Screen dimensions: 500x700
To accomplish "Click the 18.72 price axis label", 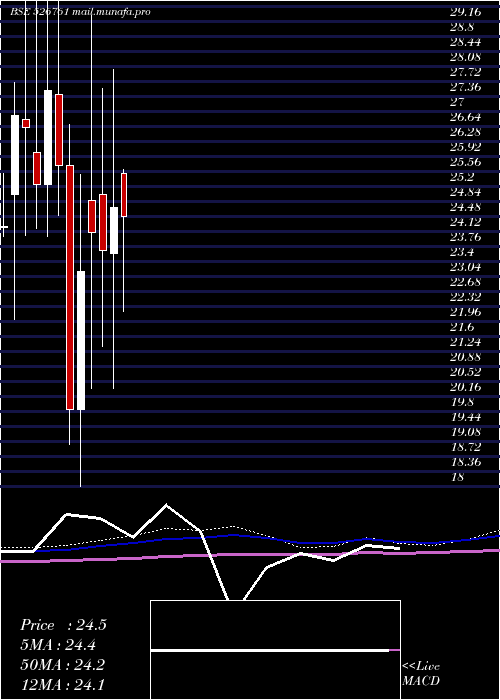I will (x=465, y=447).
